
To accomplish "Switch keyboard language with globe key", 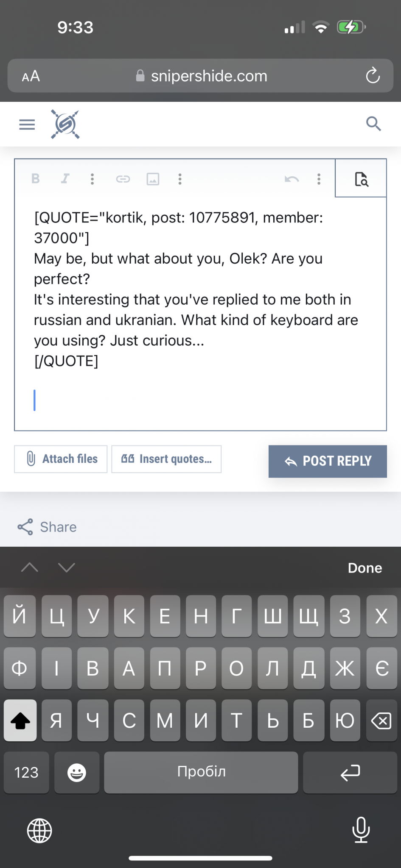I will click(x=39, y=830).
